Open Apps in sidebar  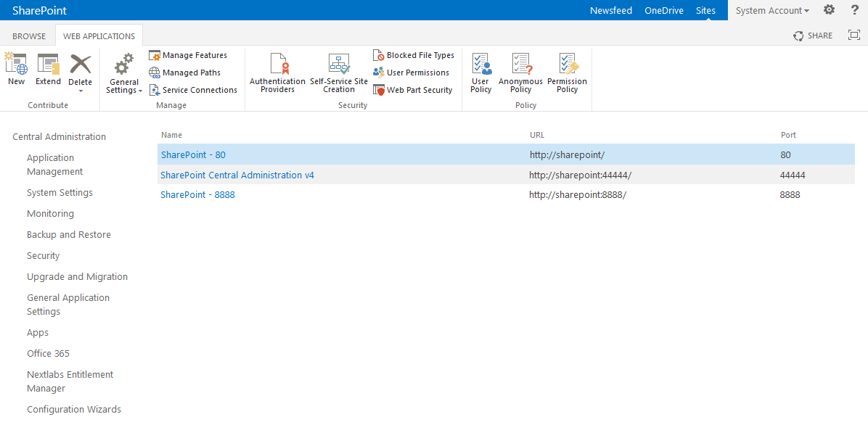pyautogui.click(x=38, y=332)
